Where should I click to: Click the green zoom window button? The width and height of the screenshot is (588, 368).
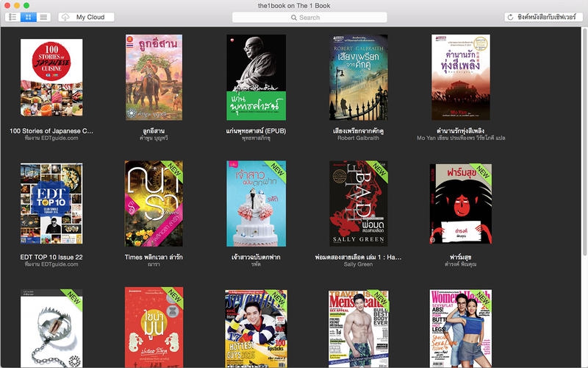(x=26, y=5)
